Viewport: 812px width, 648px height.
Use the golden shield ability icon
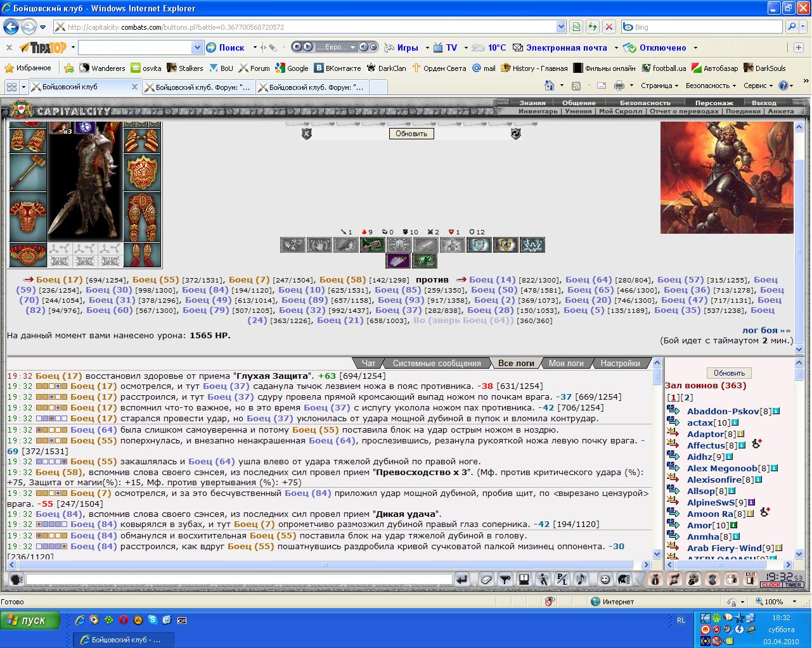(505, 245)
